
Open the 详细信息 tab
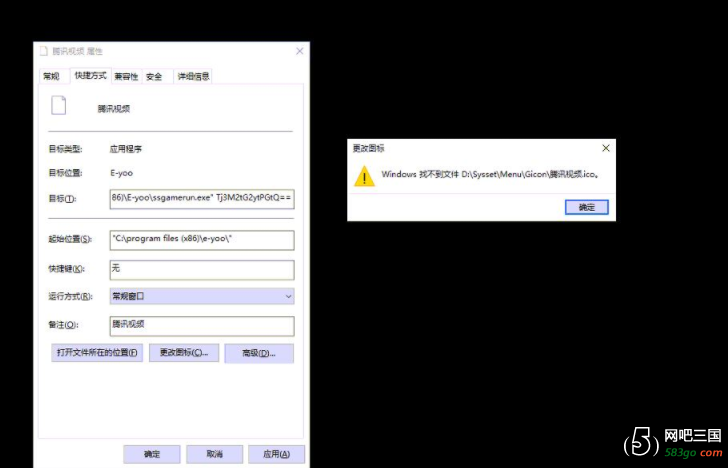click(x=193, y=77)
